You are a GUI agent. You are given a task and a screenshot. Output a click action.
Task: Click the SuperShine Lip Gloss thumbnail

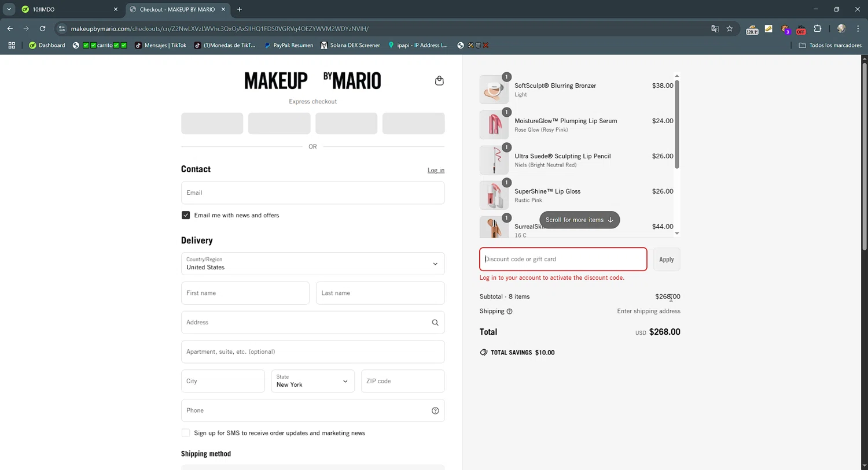(x=494, y=195)
